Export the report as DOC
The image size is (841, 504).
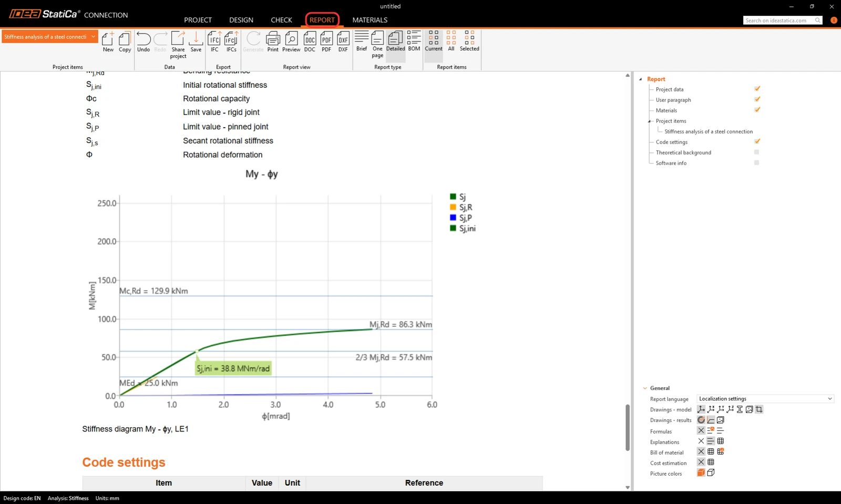click(310, 42)
